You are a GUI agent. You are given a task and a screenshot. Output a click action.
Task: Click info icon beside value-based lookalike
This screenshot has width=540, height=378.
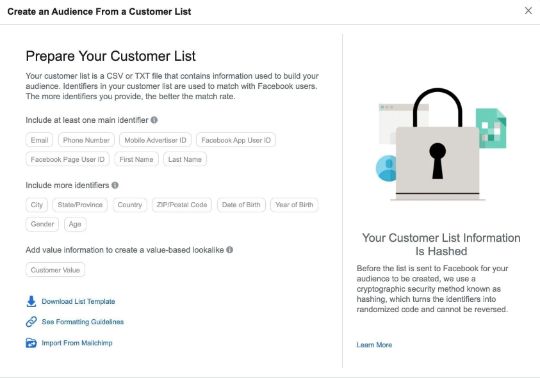[x=229, y=250]
